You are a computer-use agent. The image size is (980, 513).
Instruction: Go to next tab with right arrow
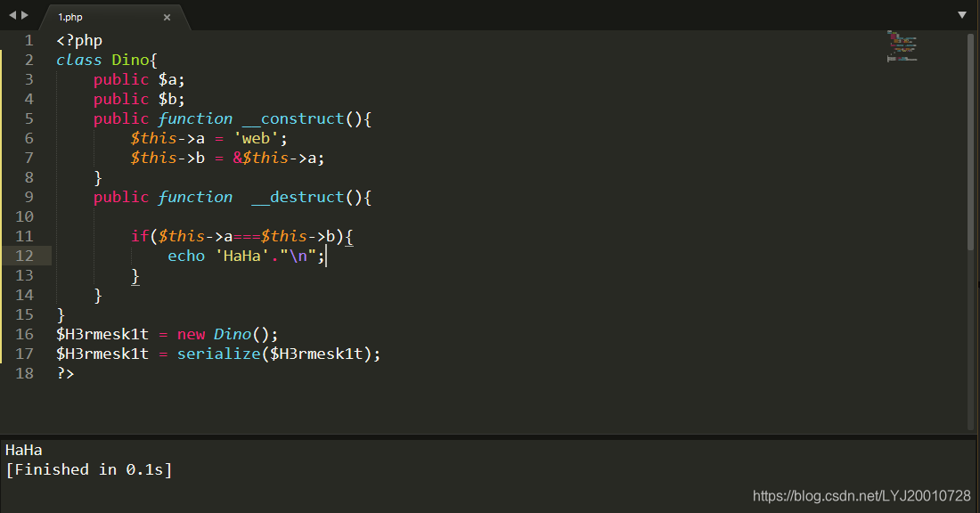(x=25, y=15)
